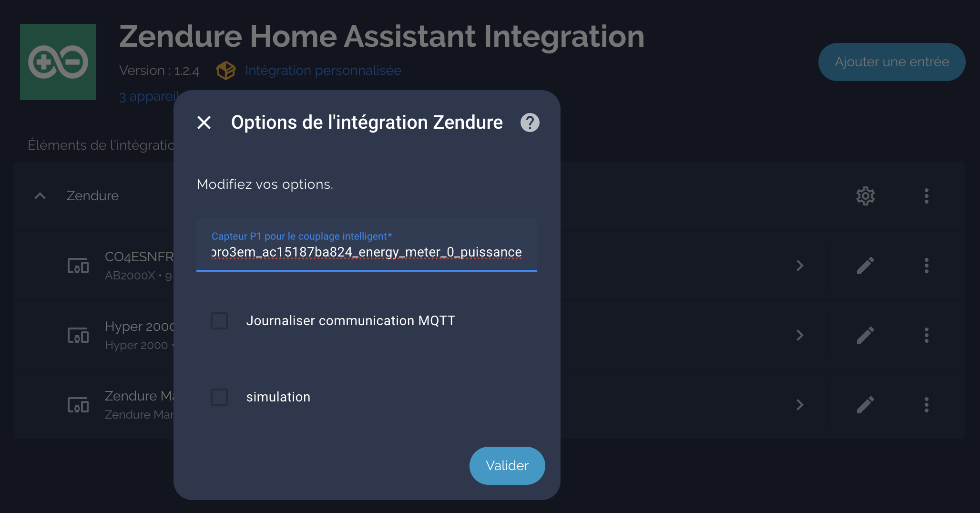Click the pencil icon for Hyper 2000
Viewport: 980px width, 513px height.
[865, 335]
